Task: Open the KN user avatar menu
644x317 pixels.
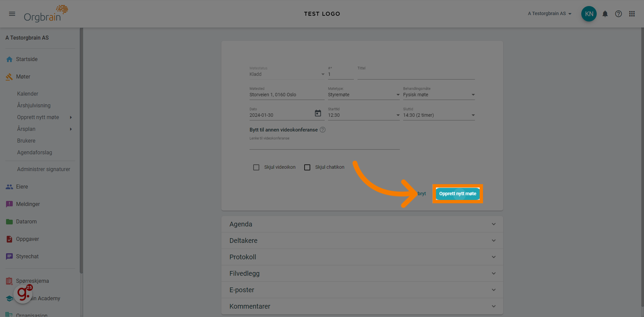Action: click(589, 14)
